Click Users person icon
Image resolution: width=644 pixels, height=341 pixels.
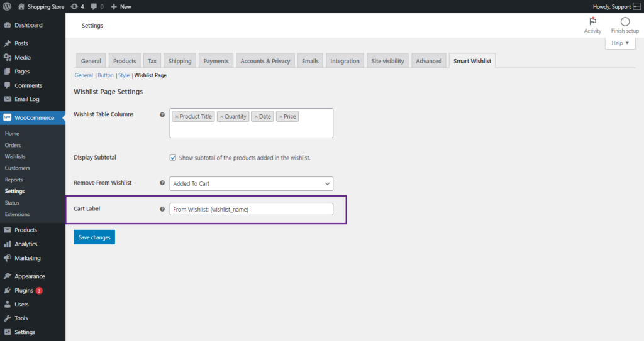tap(8, 305)
